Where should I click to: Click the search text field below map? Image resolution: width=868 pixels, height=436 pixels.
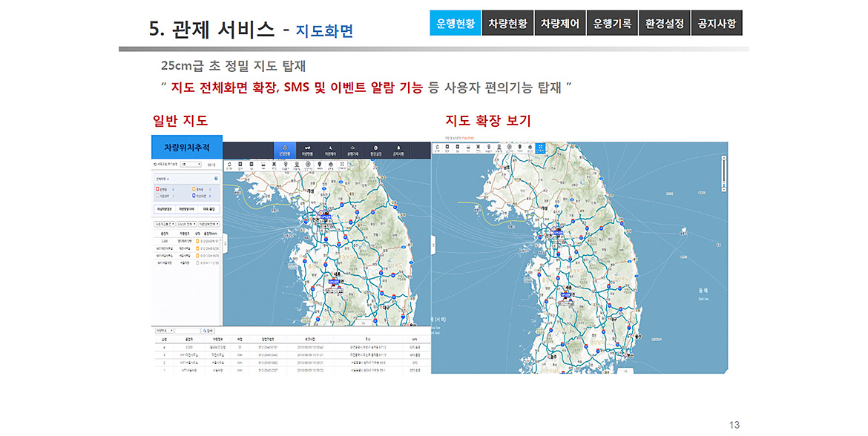coord(187,331)
